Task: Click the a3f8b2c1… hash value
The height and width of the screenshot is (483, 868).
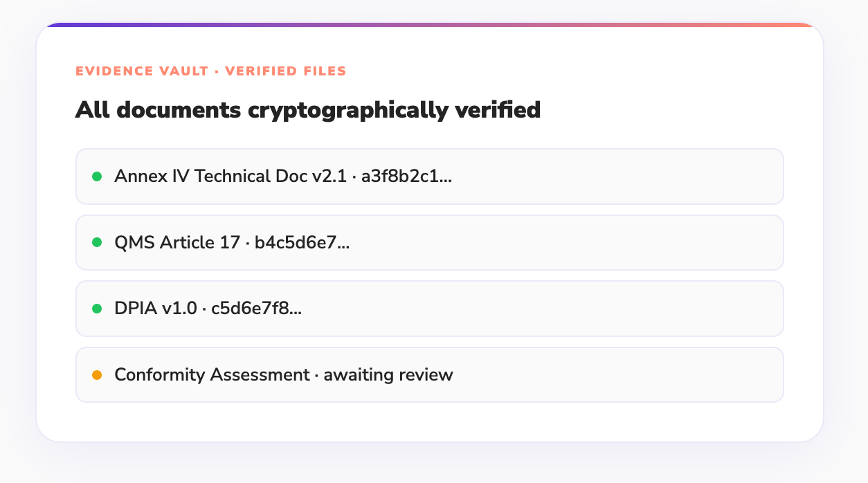Action: click(x=406, y=176)
